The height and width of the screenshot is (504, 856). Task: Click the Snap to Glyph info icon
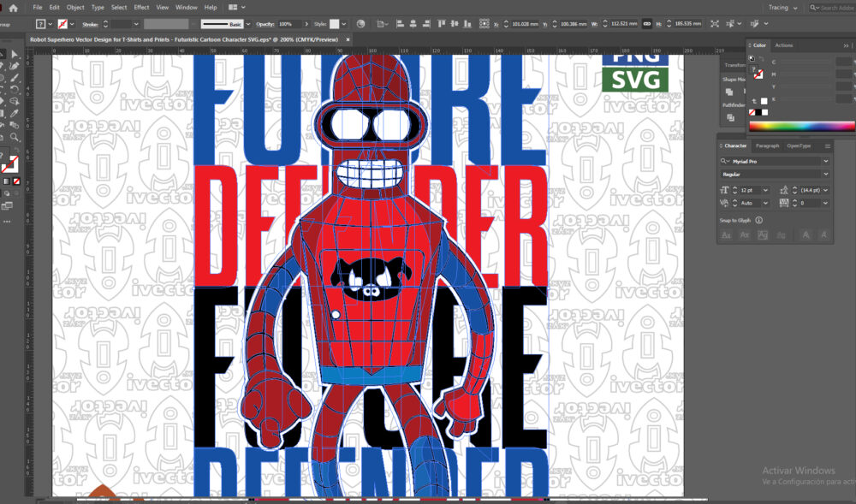758,221
